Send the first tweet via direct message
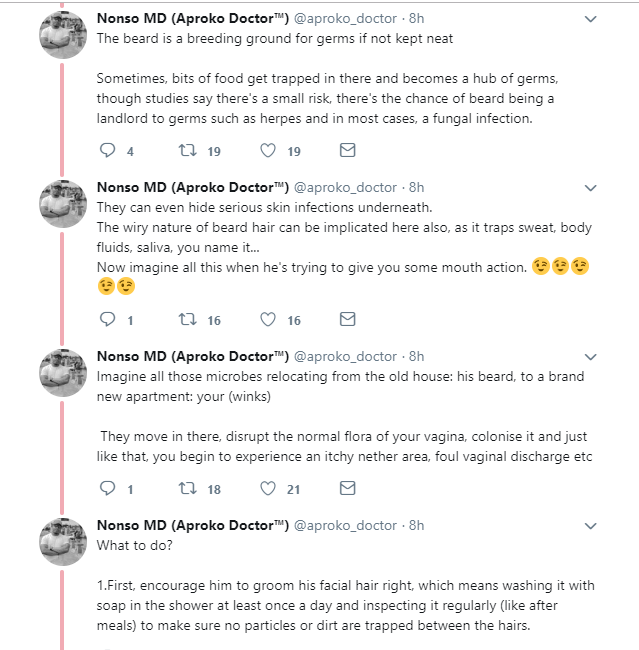639x650 pixels. [347, 151]
